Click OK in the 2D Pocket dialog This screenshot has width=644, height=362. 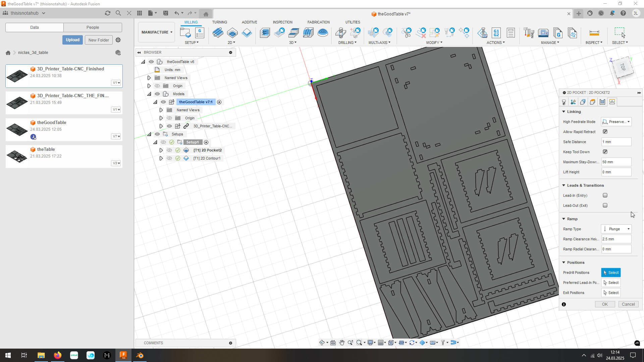coord(605,304)
